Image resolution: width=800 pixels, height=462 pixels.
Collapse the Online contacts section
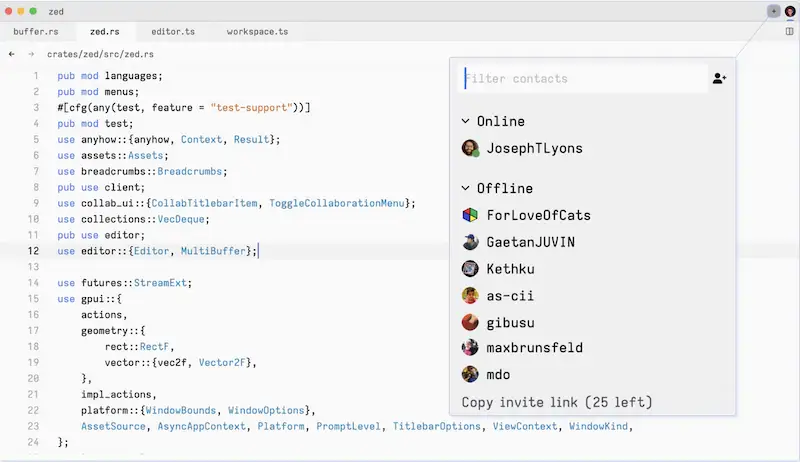(466, 121)
